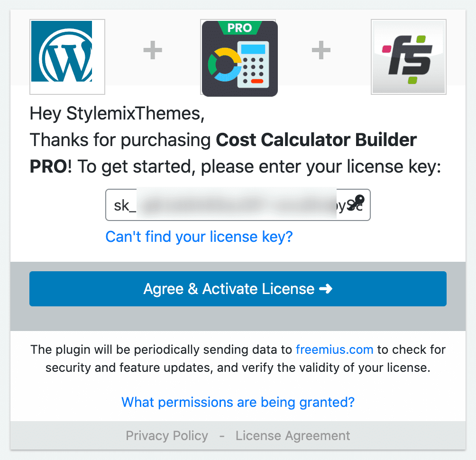
Task: Click the "Hey StylemixThemes," greeting text
Action: click(x=117, y=113)
